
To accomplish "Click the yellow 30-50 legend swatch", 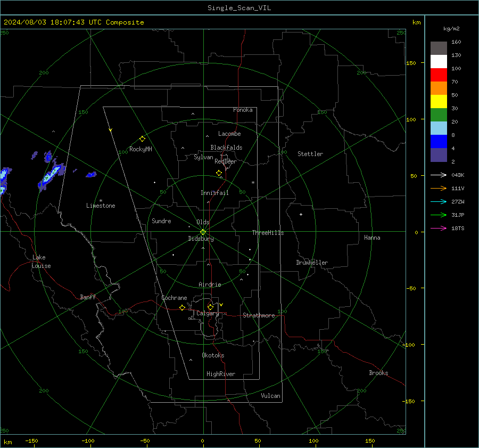I will coord(439,102).
